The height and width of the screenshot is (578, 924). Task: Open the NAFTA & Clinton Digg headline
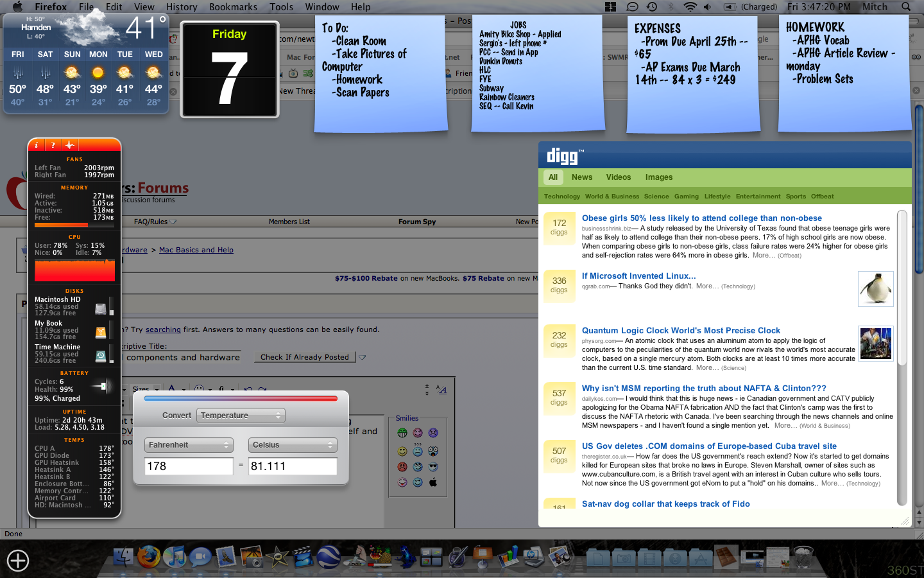click(x=704, y=389)
